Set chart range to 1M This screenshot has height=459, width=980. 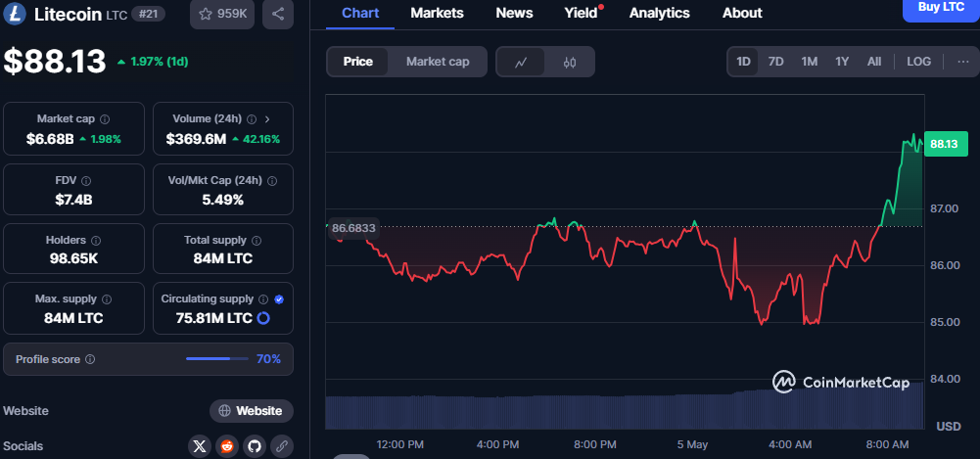click(x=810, y=62)
